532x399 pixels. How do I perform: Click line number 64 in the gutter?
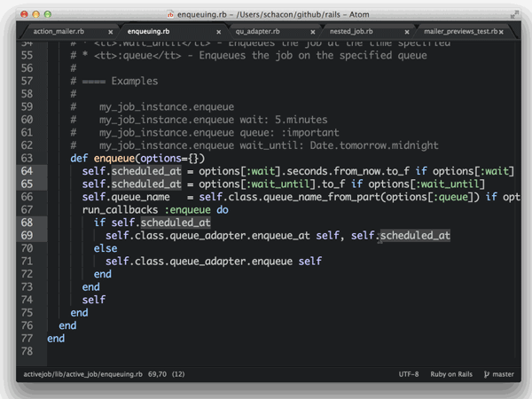(50, 170)
